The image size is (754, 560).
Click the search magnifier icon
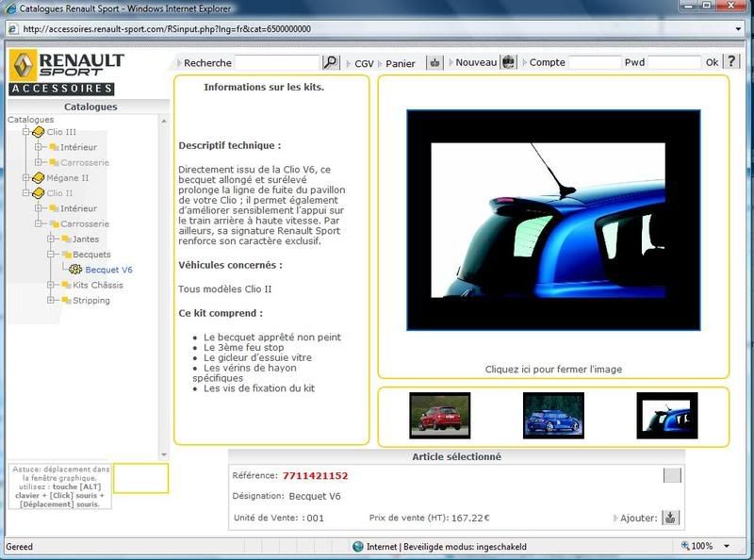(x=331, y=62)
